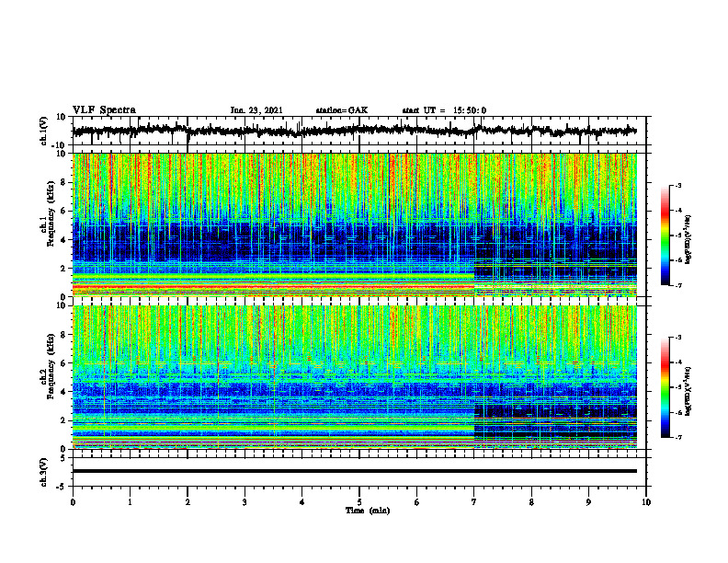Click the ch.3(V) flat trace line
This screenshot has height=563, width=728.
(355, 471)
